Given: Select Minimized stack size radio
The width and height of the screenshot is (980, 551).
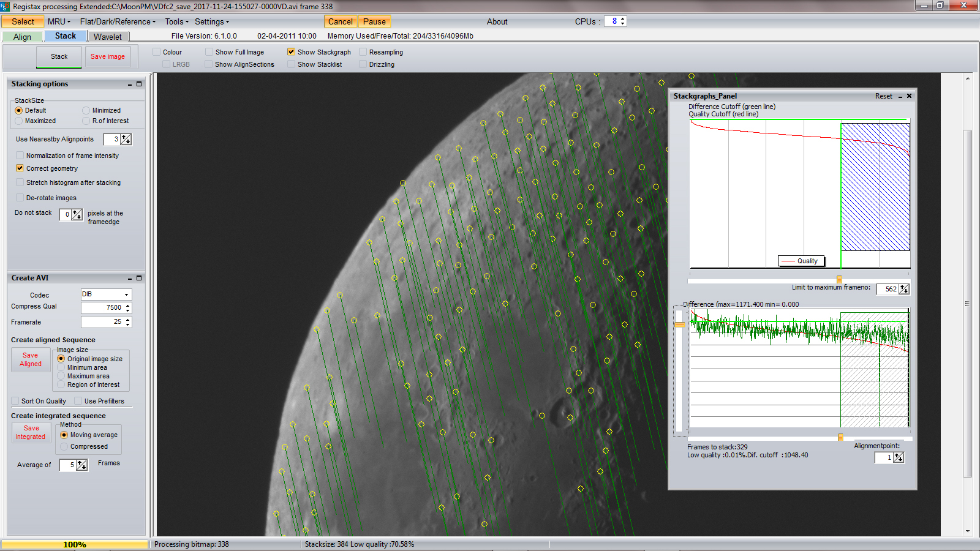Looking at the screenshot, I should (x=86, y=111).
